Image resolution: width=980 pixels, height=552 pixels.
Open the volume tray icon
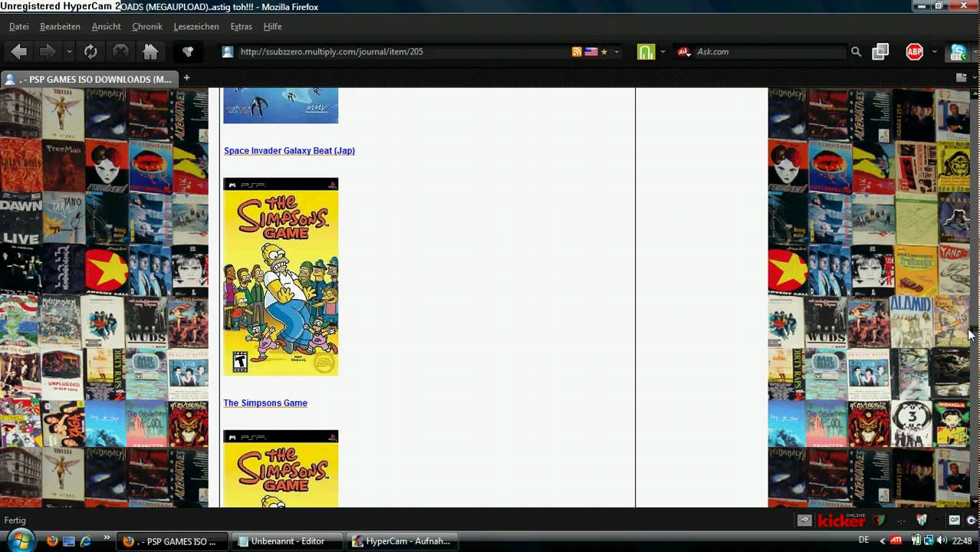[x=942, y=540]
